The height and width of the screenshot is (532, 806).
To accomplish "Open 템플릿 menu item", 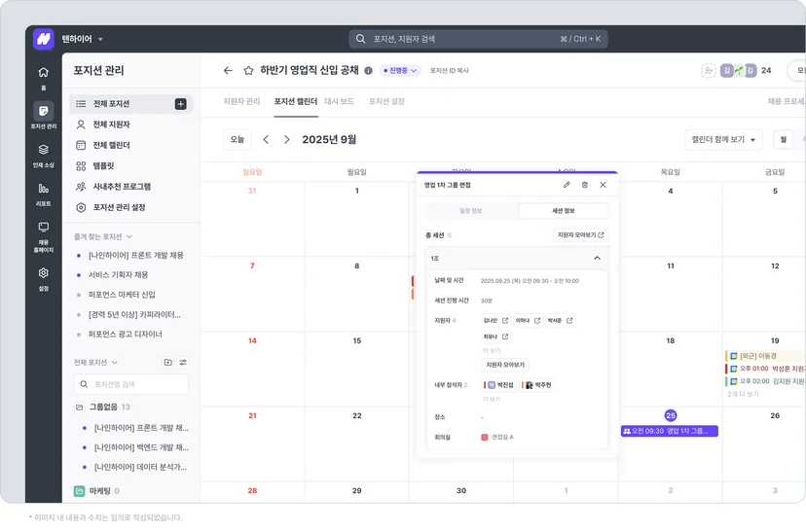I will point(131,166).
